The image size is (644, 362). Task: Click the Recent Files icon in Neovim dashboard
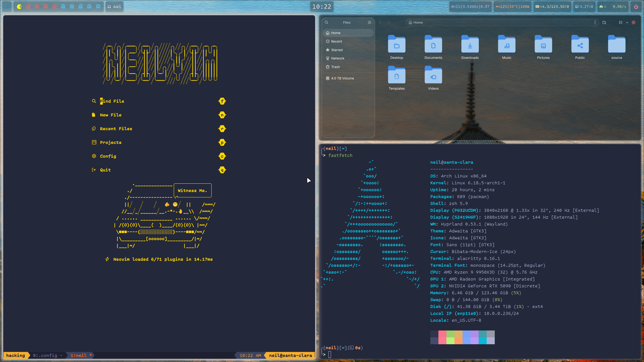(94, 128)
